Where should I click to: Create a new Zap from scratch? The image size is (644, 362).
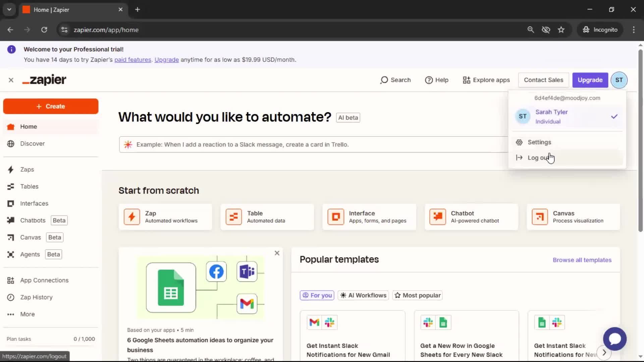165,217
